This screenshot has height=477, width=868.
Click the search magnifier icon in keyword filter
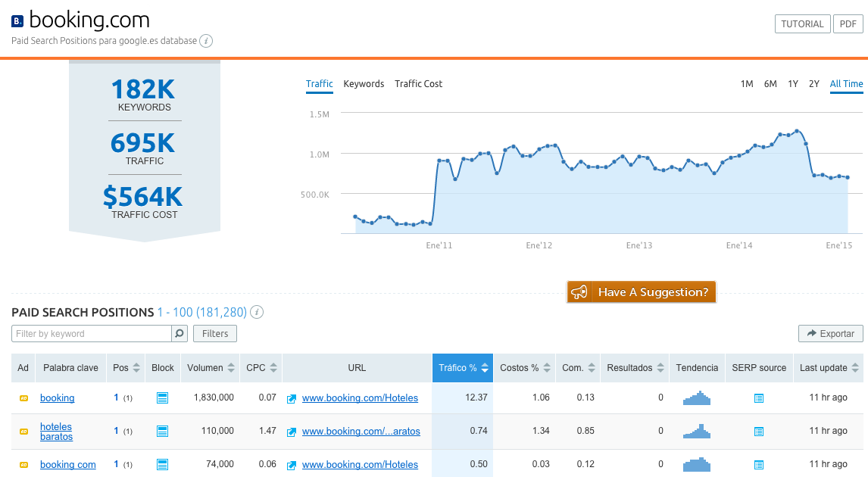point(180,333)
